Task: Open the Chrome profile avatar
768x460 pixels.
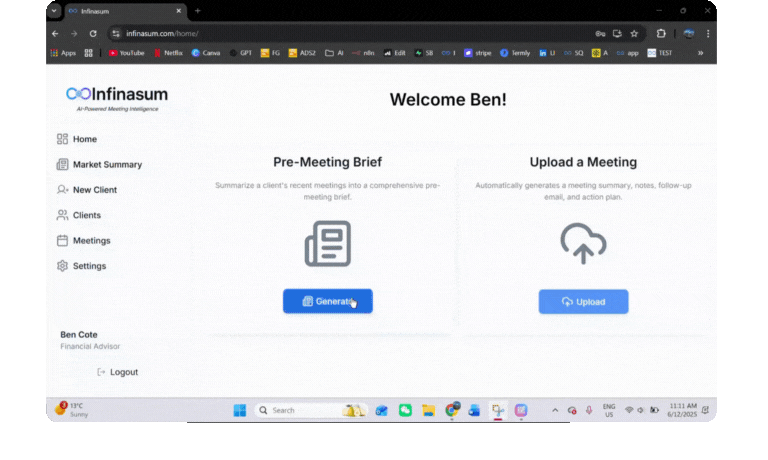Action: [689, 34]
